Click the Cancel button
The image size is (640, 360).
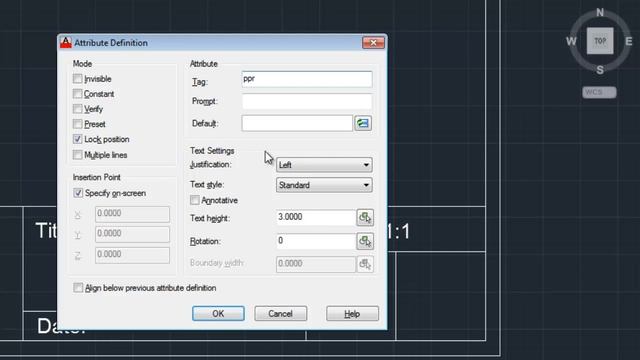point(280,313)
